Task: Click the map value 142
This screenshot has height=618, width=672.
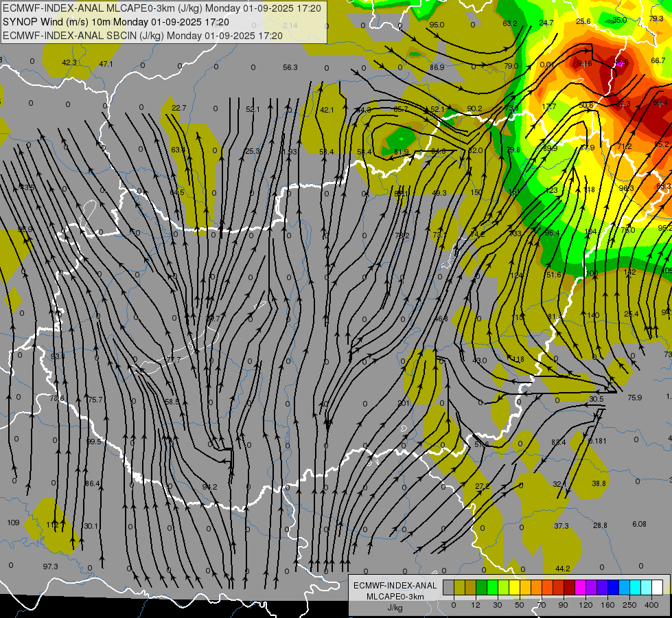Action: [x=629, y=273]
